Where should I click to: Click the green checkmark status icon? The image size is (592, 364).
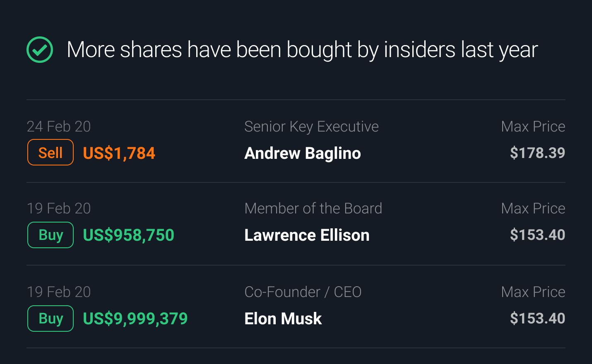coord(40,49)
